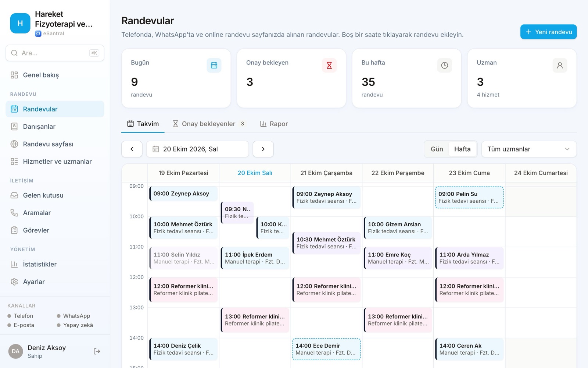Click the H logo of Hareket Fizyoterapi
Viewport: 588px width, 368px height.
coord(20,23)
